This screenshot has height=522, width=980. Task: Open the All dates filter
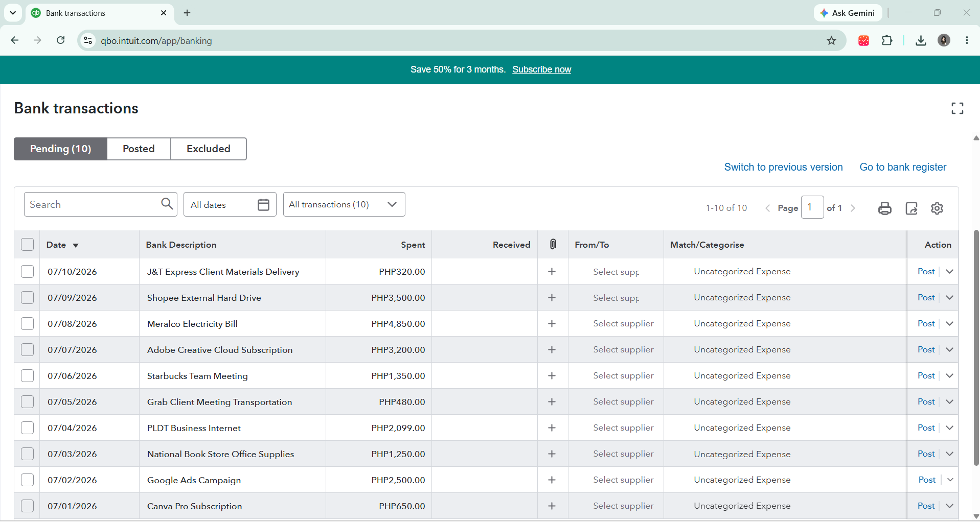coord(230,204)
